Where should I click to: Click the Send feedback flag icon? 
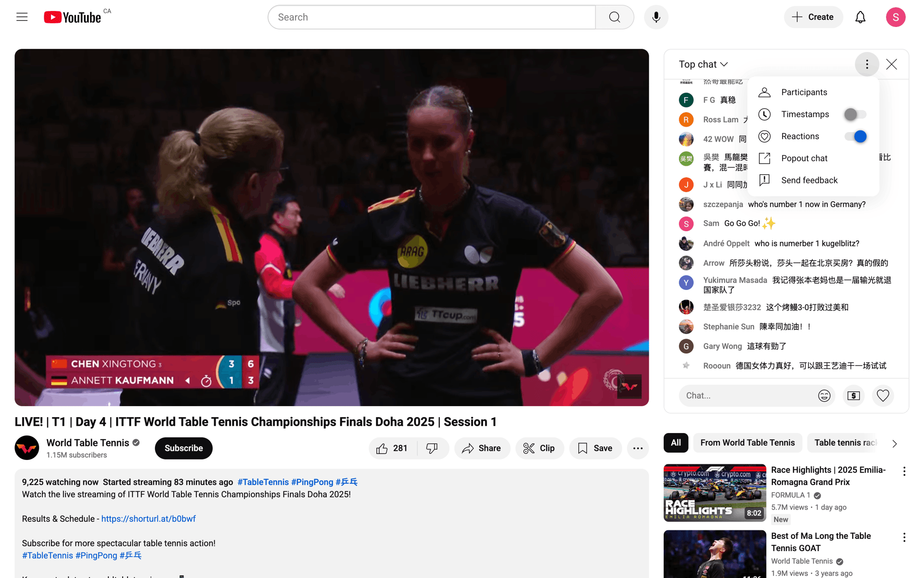click(x=764, y=180)
